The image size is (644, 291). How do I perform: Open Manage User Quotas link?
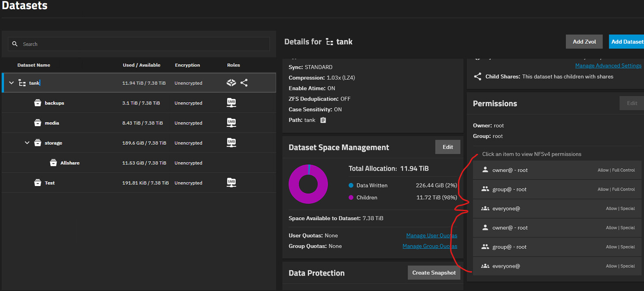coord(432,235)
